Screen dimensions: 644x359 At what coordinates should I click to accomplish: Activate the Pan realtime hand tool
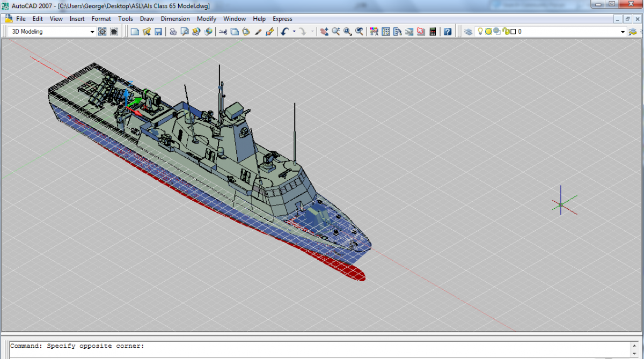pos(324,32)
